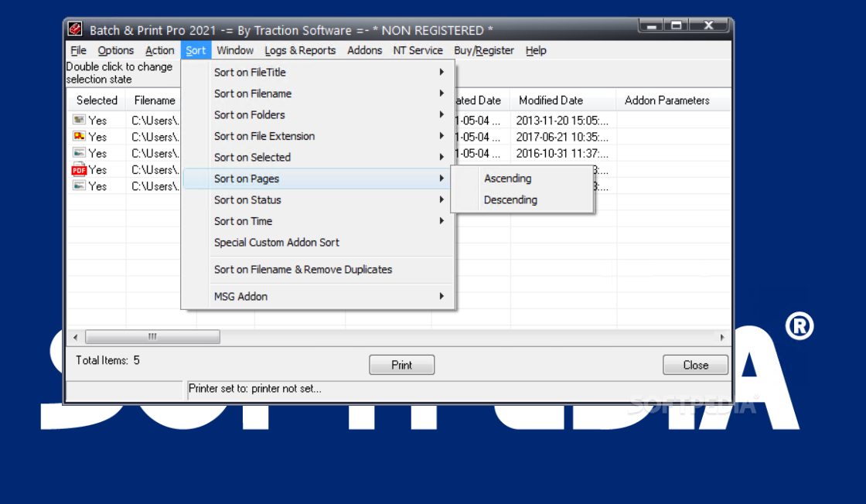The image size is (866, 504).
Task: Click the red PDF icon in the fourth row
Action: click(79, 169)
